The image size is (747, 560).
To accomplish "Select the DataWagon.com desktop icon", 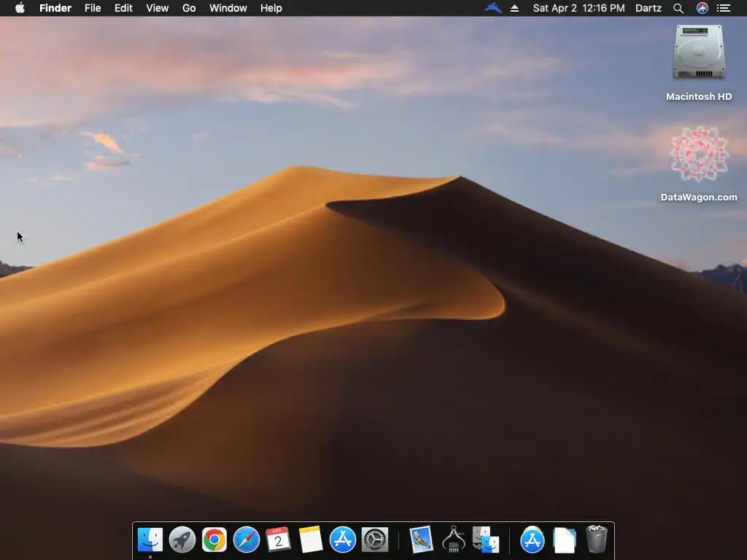I will click(699, 153).
